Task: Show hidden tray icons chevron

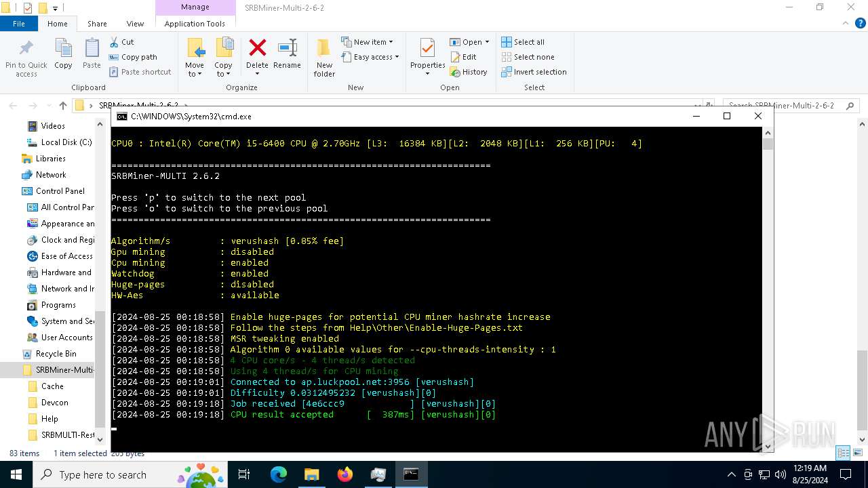Action: click(731, 474)
